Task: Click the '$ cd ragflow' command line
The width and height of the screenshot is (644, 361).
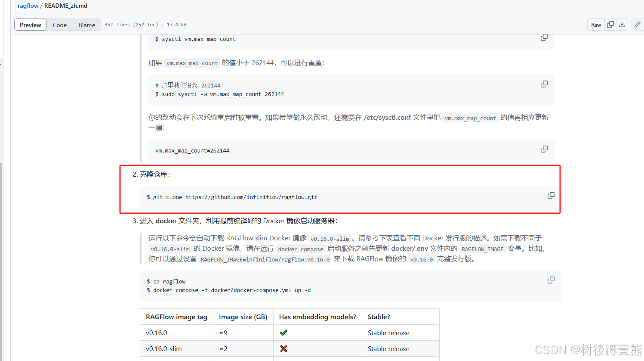Action: [166, 281]
